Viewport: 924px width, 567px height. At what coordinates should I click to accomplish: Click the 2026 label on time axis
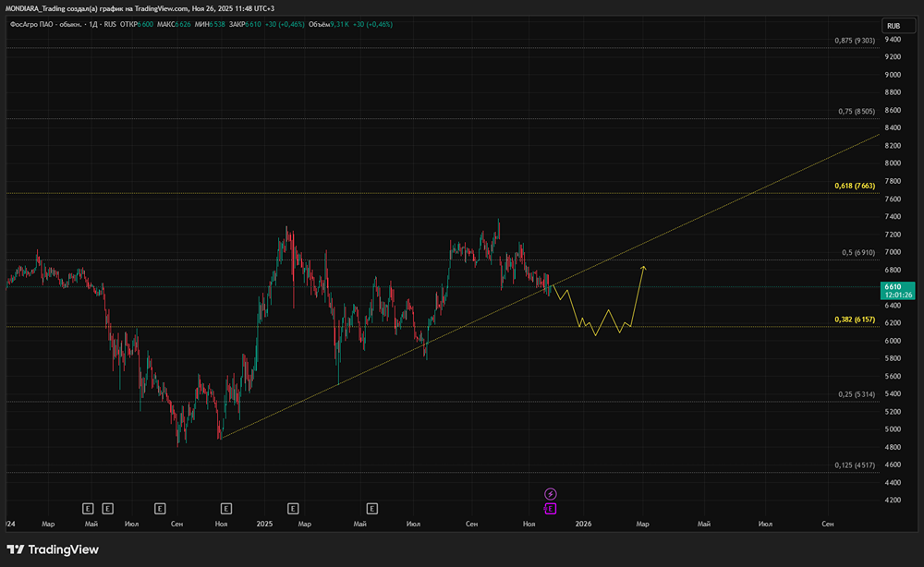(x=583, y=524)
